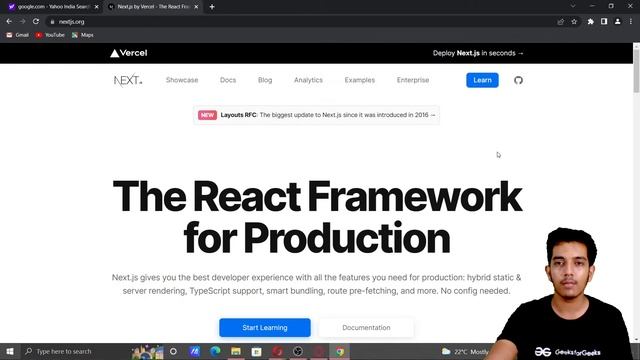Screen dimensions: 640x360
Task: Click the Documentation button
Action: [366, 327]
